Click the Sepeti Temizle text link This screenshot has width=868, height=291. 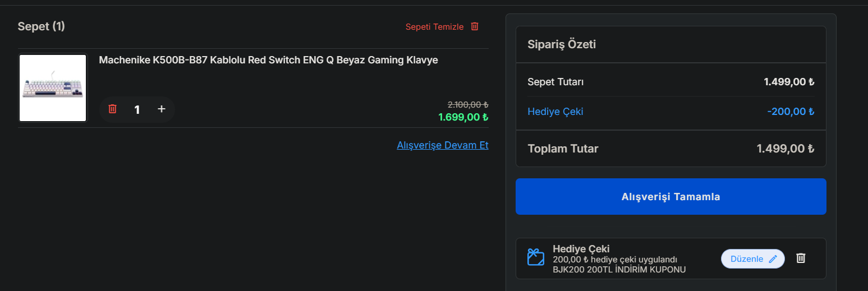point(434,27)
